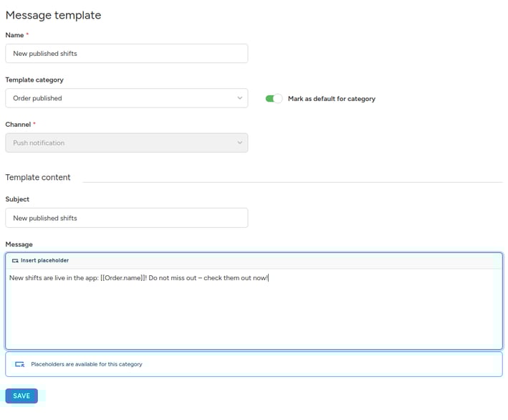Click the Insert placeholder icon
Viewport: 508px width, 420px height.
point(15,261)
